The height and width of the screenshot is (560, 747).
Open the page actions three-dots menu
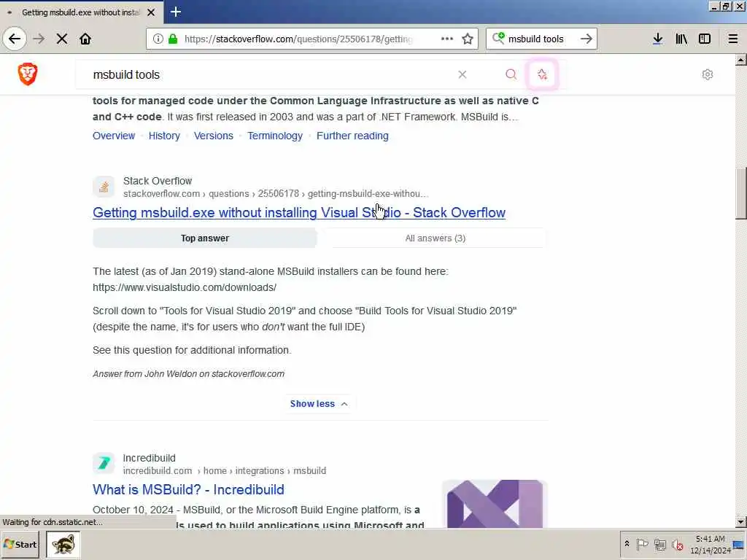coord(447,39)
